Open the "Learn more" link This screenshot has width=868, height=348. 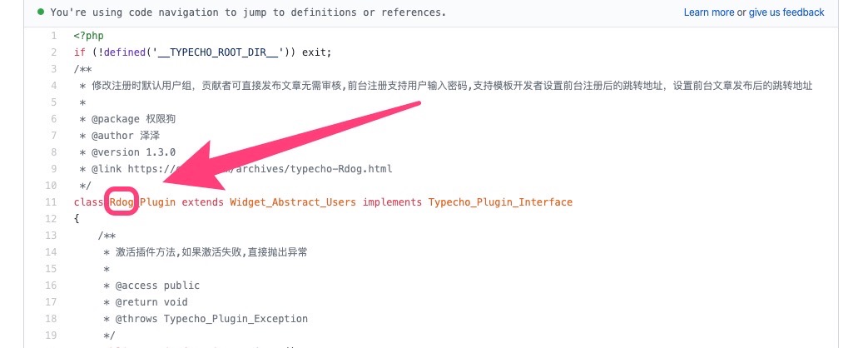tap(708, 12)
